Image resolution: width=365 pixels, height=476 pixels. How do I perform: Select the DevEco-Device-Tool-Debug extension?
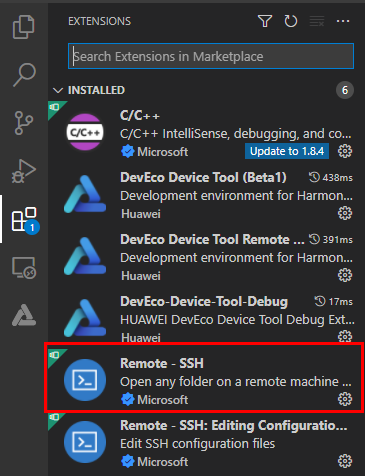pos(204,317)
